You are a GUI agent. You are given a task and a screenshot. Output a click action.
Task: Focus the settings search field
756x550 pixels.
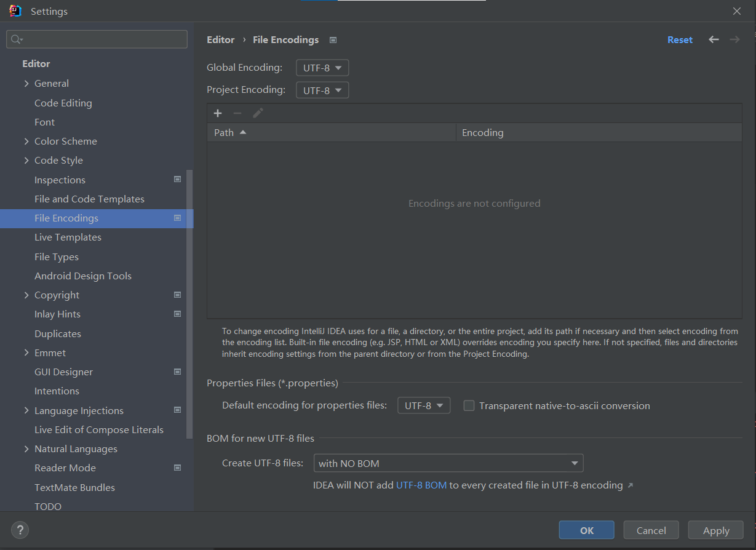click(97, 39)
